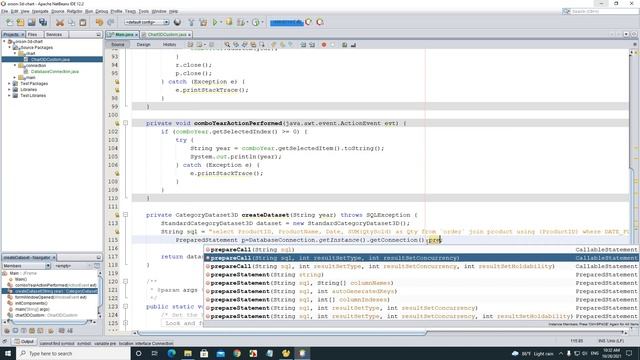
Task: Open the Run Project arrow dropdown
Action: [x=221, y=22]
